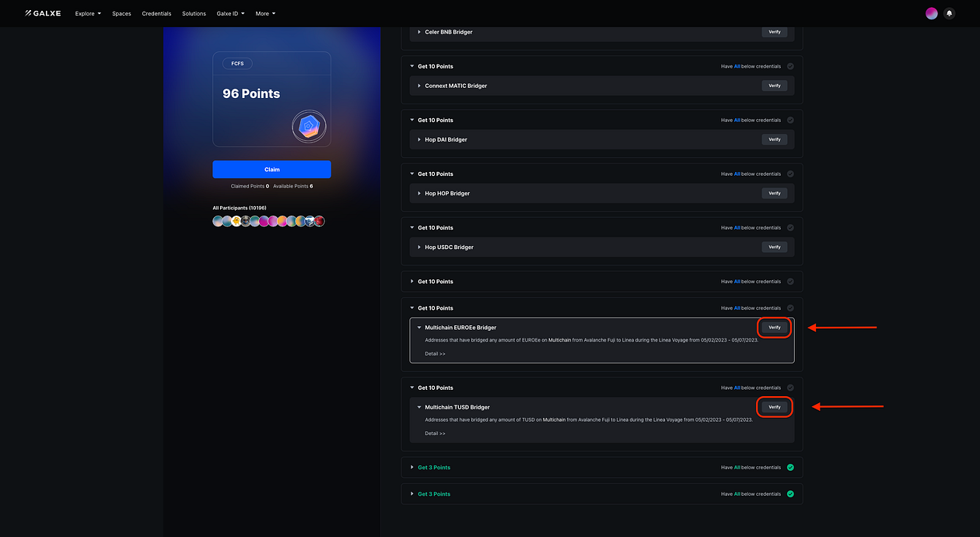Open Multichain link in EUROEe description
The width and height of the screenshot is (980, 537).
click(562, 340)
